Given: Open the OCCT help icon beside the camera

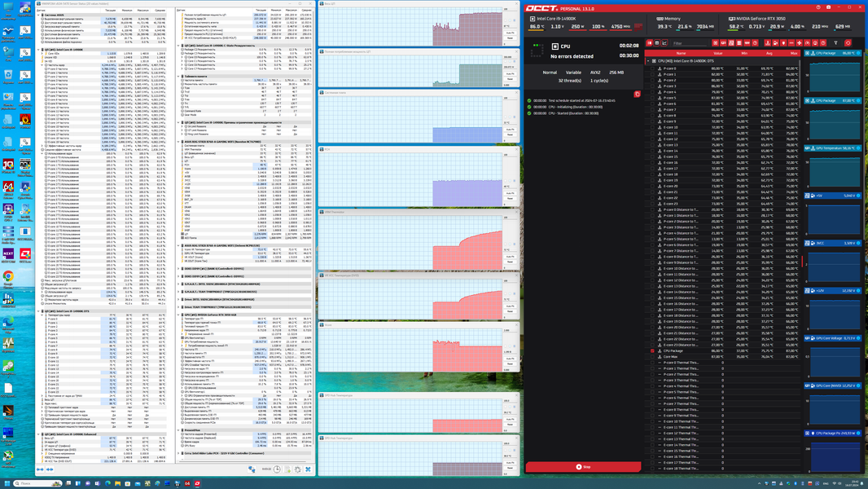Looking at the screenshot, I should coord(818,7).
